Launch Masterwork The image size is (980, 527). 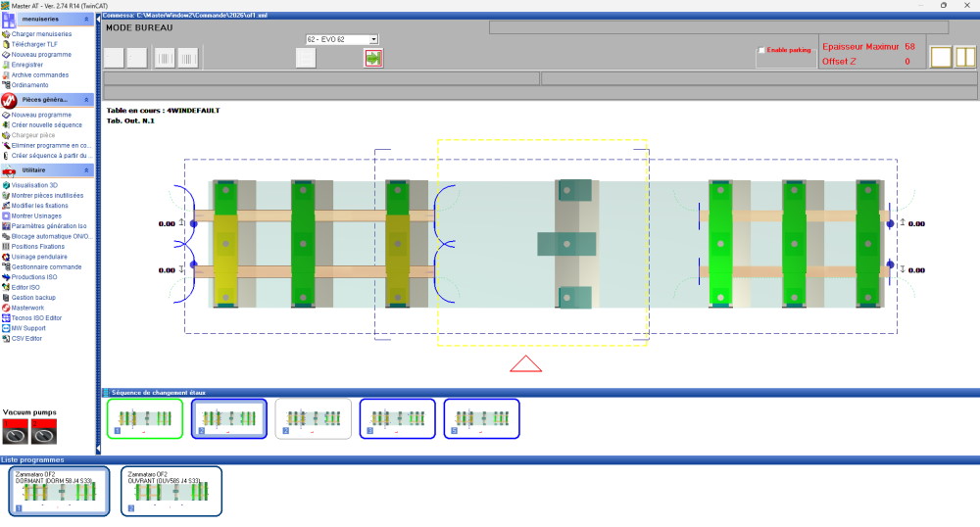pos(27,308)
